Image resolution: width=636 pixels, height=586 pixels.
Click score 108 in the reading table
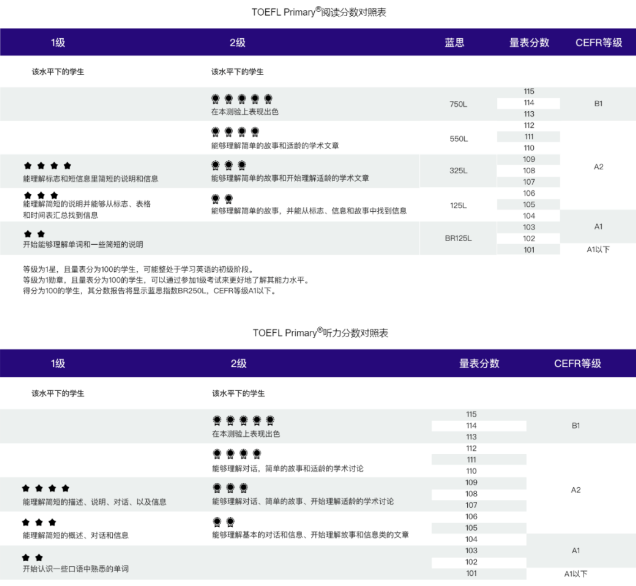pyautogui.click(x=529, y=171)
